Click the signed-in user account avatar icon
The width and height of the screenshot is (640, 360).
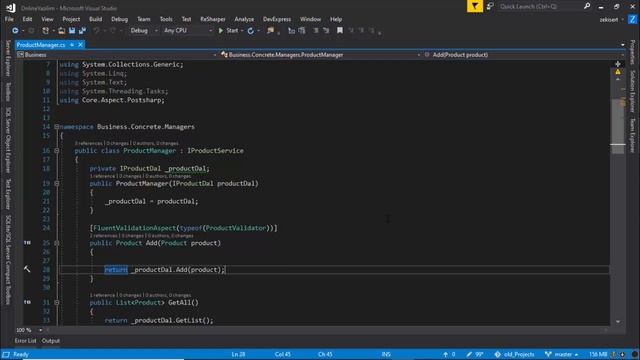[632, 19]
